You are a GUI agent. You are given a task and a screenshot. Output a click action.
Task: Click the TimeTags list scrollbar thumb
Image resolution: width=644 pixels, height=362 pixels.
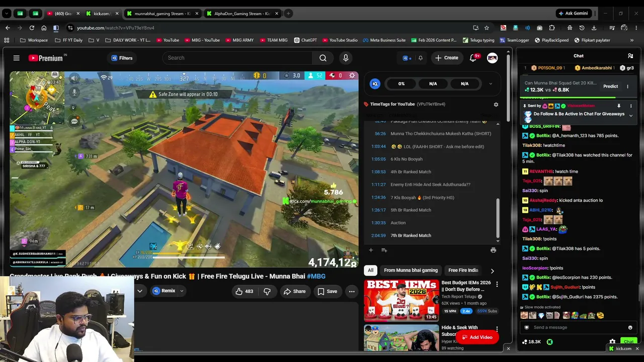(498, 217)
